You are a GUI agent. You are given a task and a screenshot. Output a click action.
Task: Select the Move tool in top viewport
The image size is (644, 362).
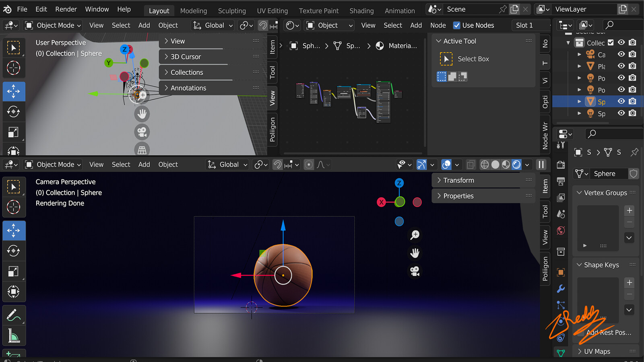pyautogui.click(x=14, y=91)
